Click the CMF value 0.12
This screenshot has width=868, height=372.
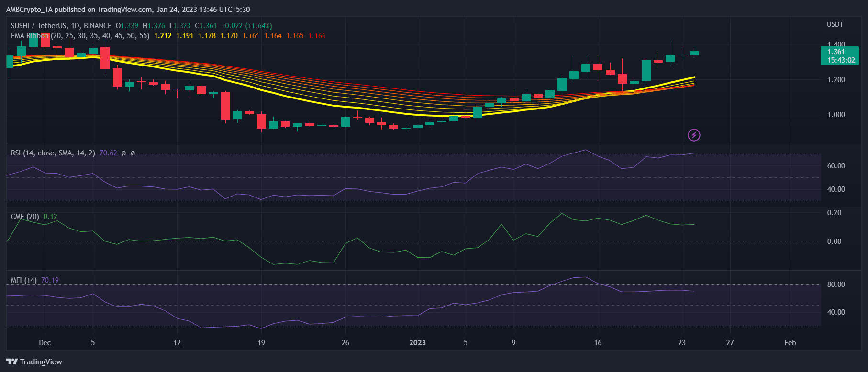tap(50, 217)
